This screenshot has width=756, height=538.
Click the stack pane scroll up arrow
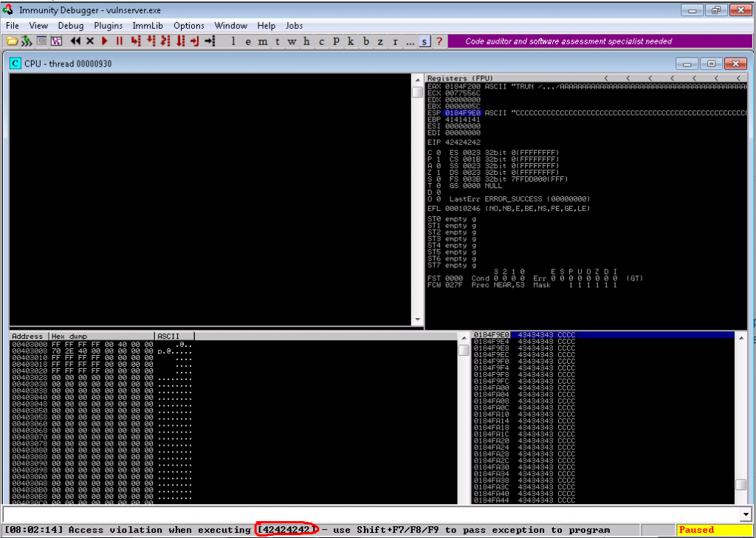click(741, 338)
